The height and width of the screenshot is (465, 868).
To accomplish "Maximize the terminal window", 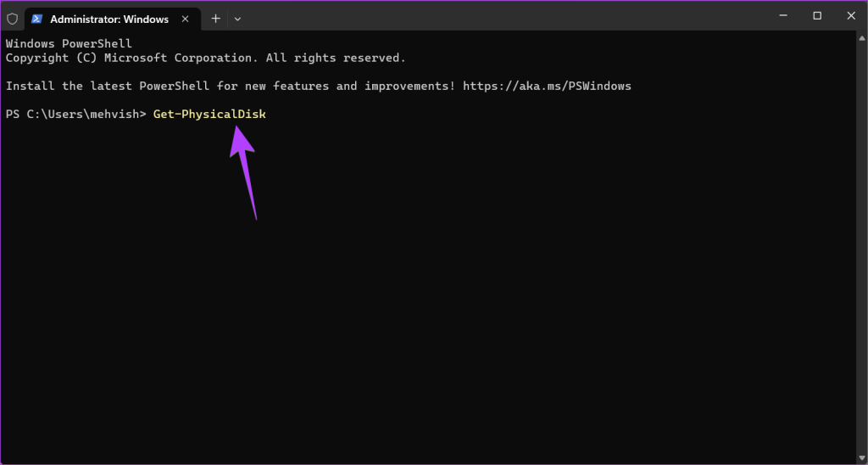I will 817,16.
